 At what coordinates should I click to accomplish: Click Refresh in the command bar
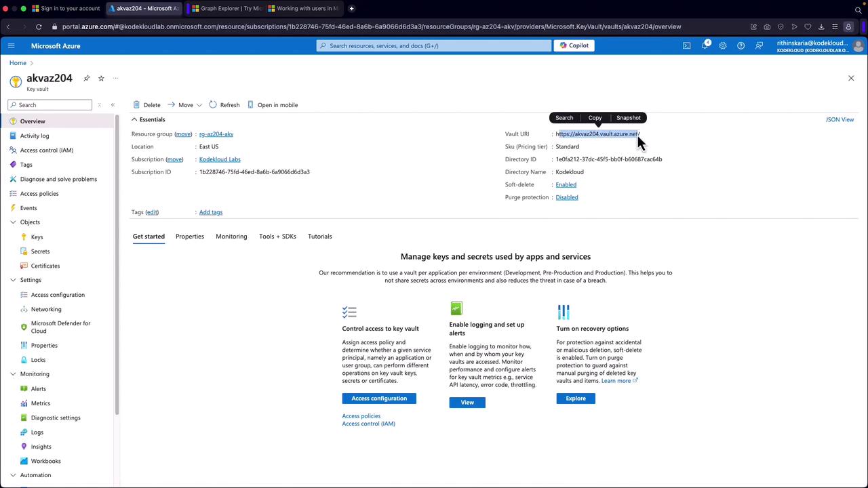(x=224, y=105)
